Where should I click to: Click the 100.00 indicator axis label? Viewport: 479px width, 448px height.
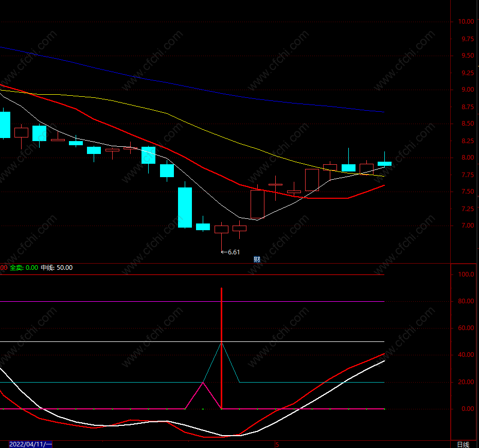(x=466, y=274)
